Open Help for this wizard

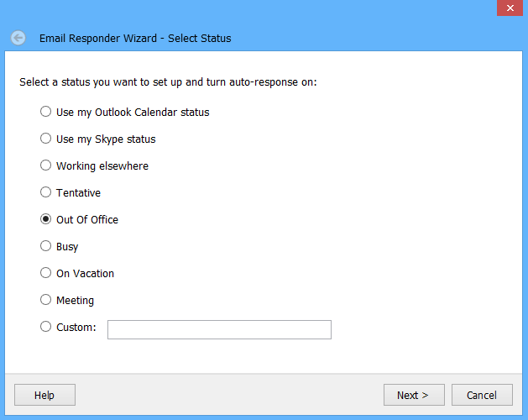point(44,395)
